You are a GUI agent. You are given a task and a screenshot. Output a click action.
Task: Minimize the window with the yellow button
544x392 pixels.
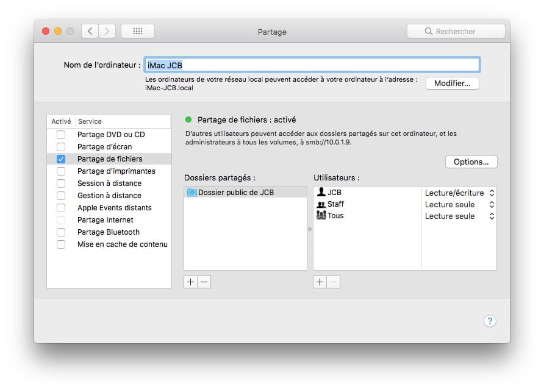pyautogui.click(x=58, y=31)
